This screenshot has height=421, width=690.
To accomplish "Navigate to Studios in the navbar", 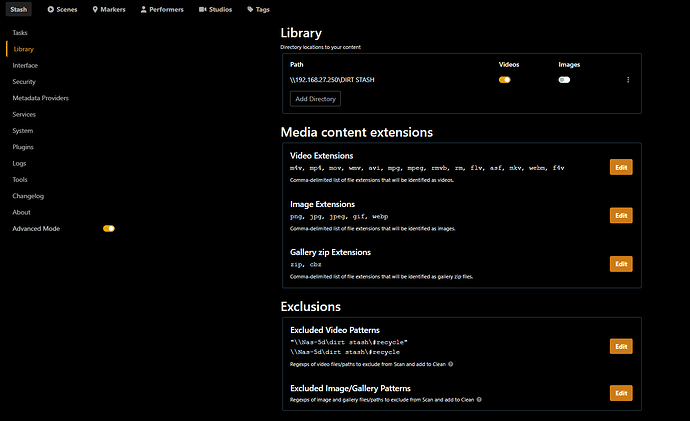I will click(215, 9).
